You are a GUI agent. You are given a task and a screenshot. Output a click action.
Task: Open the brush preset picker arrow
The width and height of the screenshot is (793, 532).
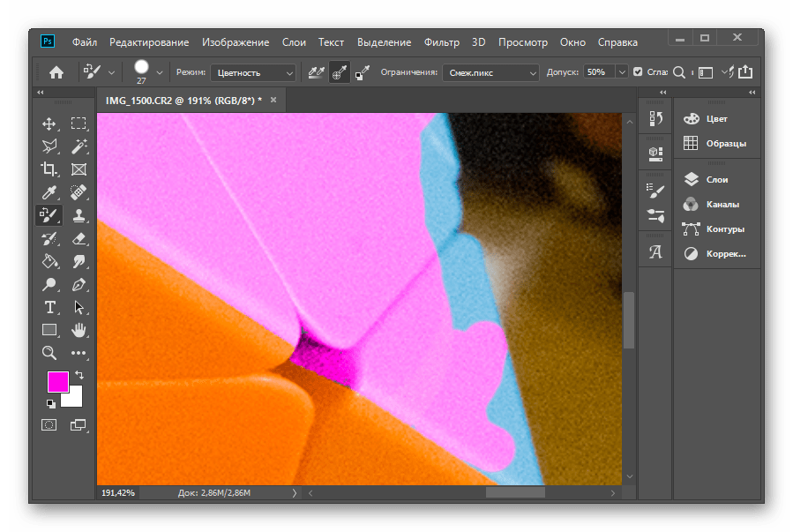pyautogui.click(x=160, y=73)
